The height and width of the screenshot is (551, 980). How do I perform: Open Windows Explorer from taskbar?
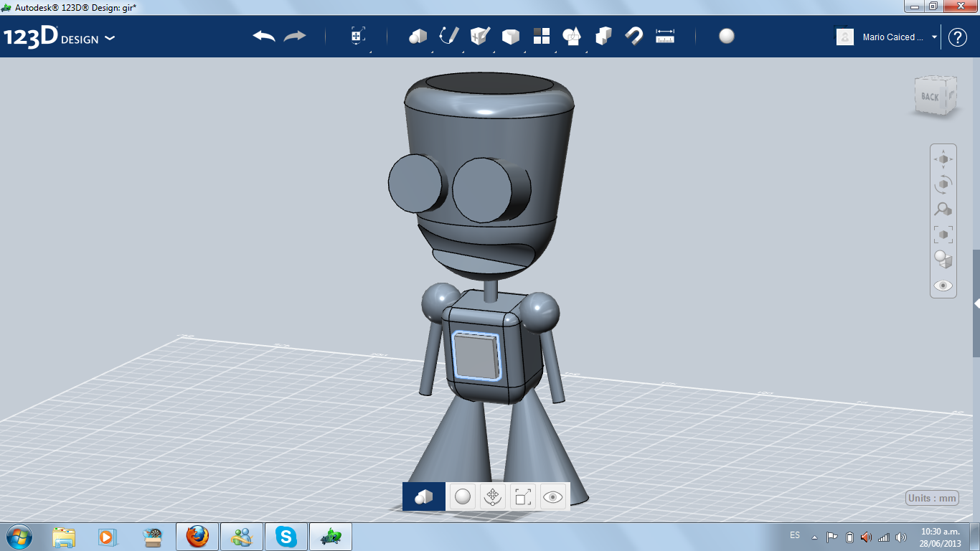(64, 537)
